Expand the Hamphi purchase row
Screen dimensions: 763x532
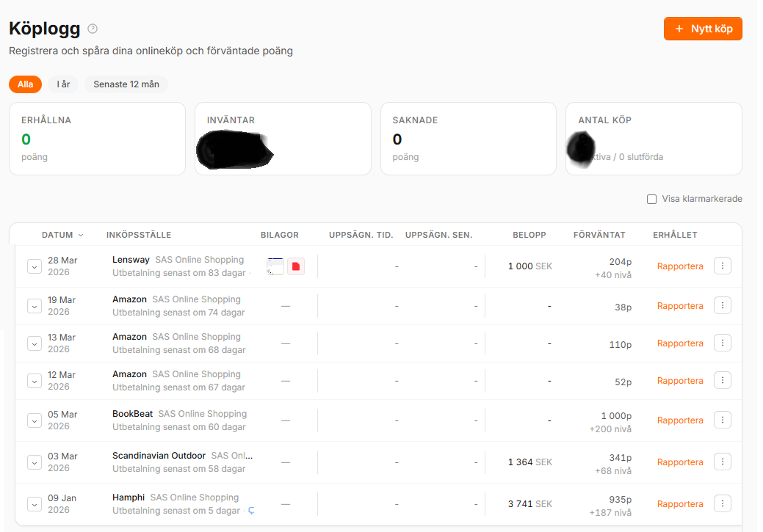[35, 504]
